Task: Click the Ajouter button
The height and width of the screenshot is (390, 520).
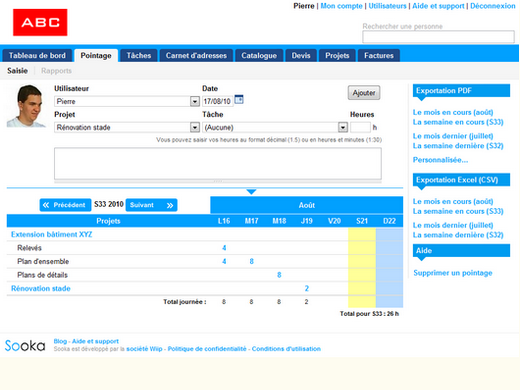Action: [x=364, y=93]
